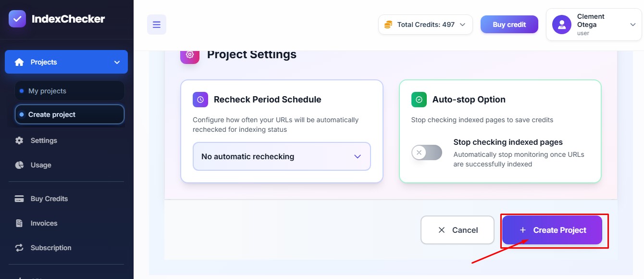The height and width of the screenshot is (279, 644).
Task: Go to My projects in sidebar
Action: click(47, 91)
